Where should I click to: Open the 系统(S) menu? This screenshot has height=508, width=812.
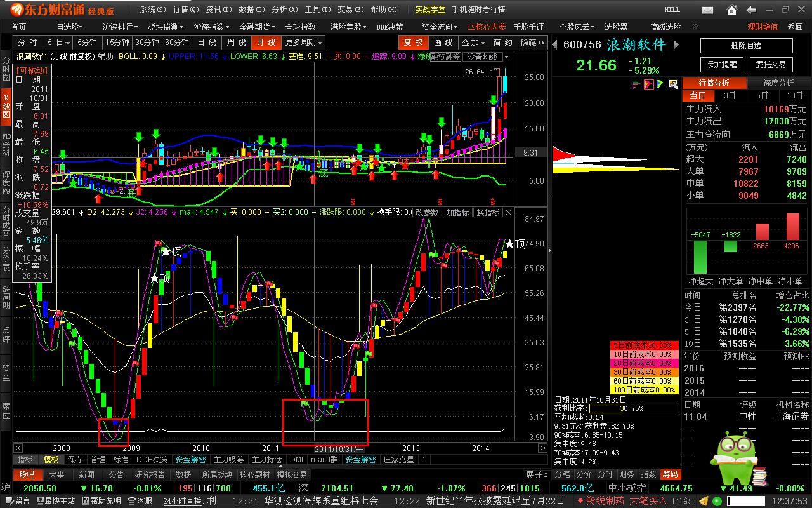click(x=153, y=10)
